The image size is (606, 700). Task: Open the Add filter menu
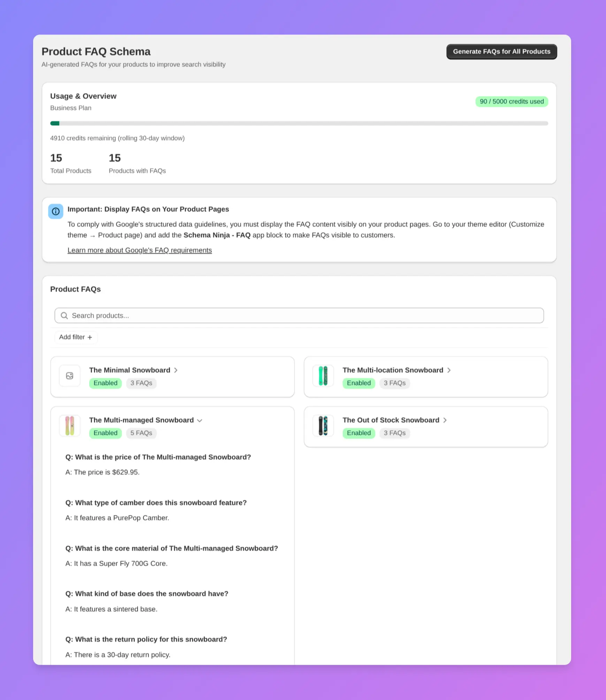coord(76,337)
